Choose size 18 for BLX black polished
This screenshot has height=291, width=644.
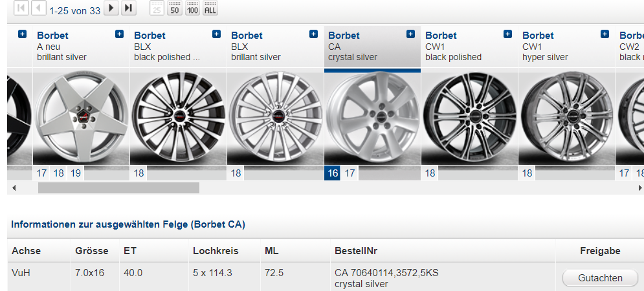[x=139, y=173]
